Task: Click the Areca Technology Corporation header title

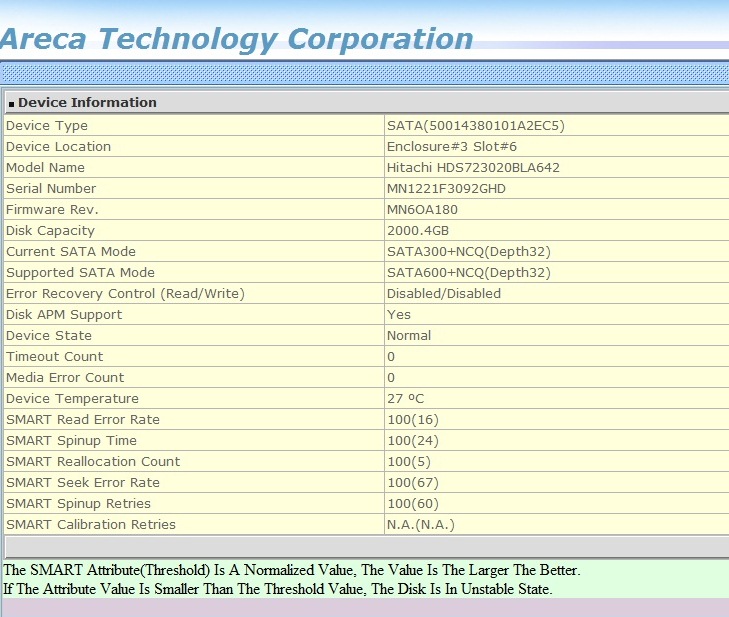Action: pyautogui.click(x=236, y=40)
